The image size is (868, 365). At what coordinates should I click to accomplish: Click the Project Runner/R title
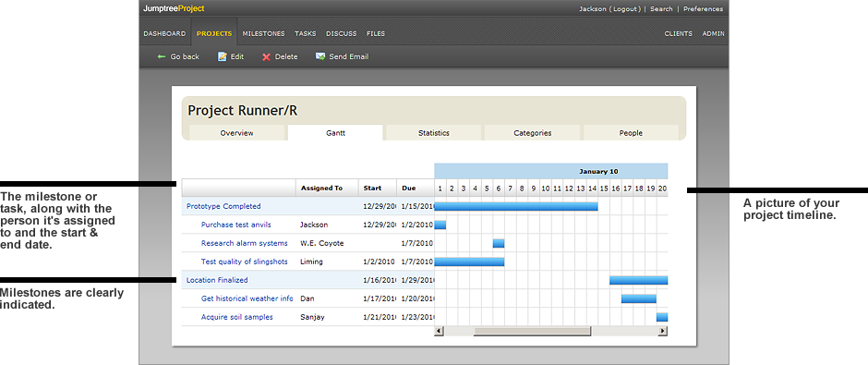tap(243, 110)
